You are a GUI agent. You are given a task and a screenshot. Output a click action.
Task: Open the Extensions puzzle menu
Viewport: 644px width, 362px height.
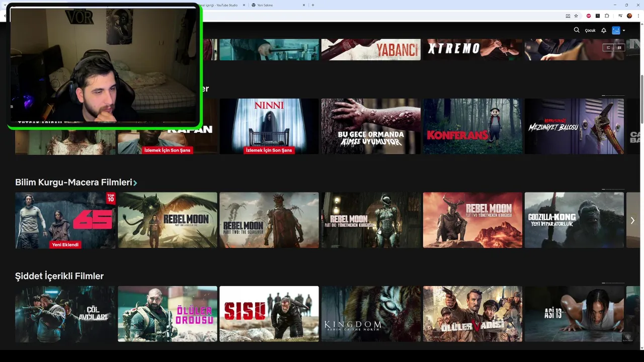point(607,16)
